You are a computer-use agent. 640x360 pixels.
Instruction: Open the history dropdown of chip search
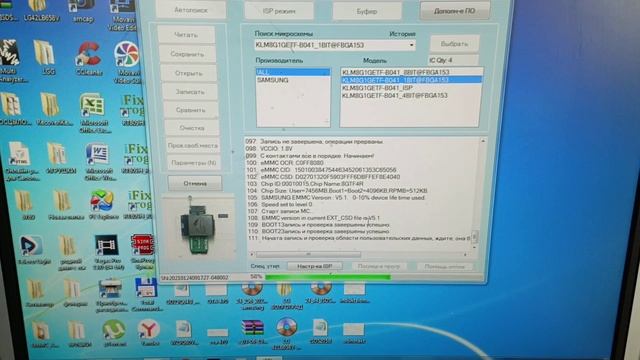coord(411,45)
